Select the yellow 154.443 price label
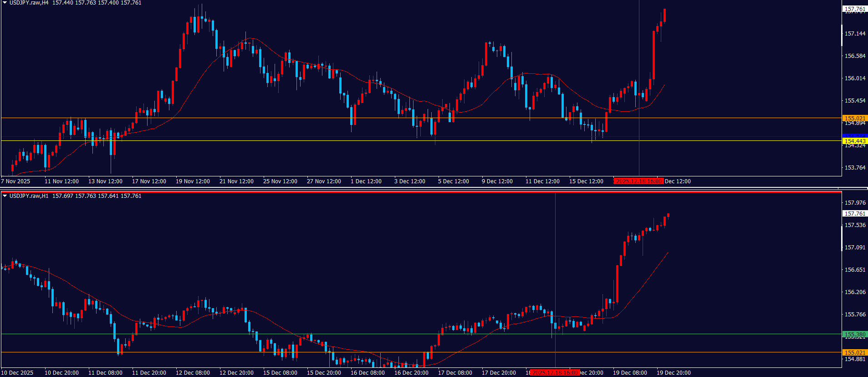This screenshot has height=377, width=868. [855, 141]
